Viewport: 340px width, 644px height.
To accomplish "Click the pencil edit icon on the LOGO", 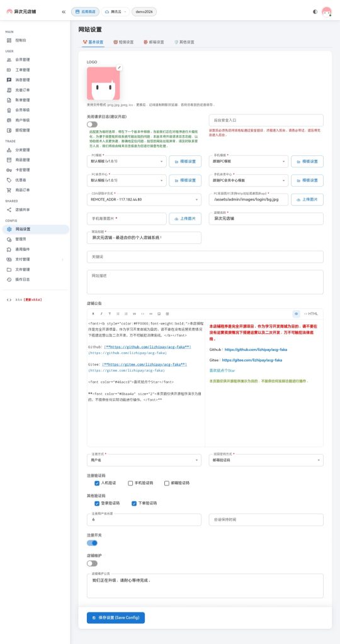I will click(x=119, y=68).
